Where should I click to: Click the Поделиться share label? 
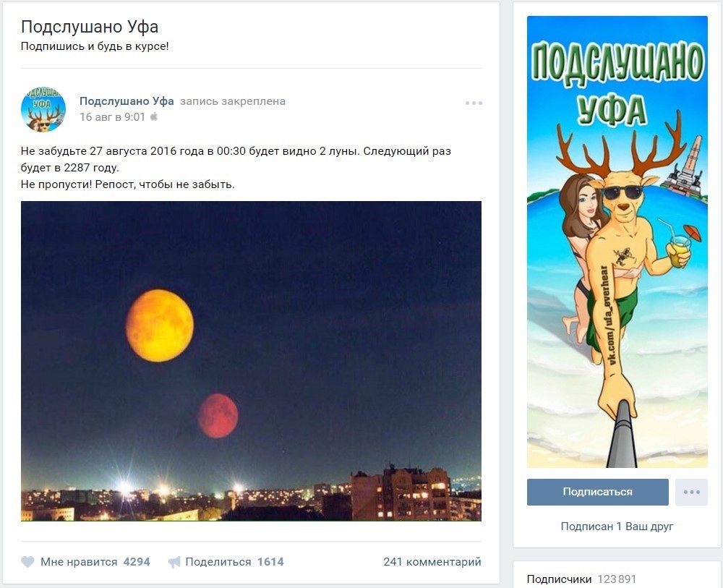(x=218, y=562)
